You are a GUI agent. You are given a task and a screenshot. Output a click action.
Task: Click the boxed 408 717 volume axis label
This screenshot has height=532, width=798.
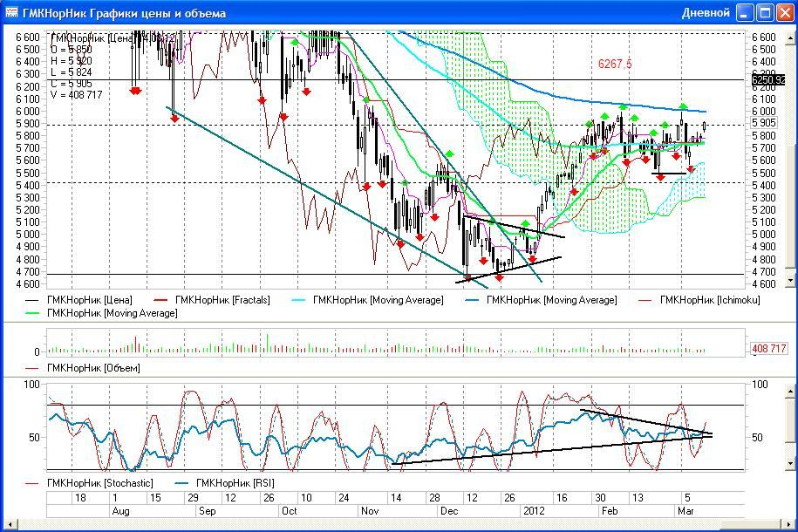click(768, 349)
